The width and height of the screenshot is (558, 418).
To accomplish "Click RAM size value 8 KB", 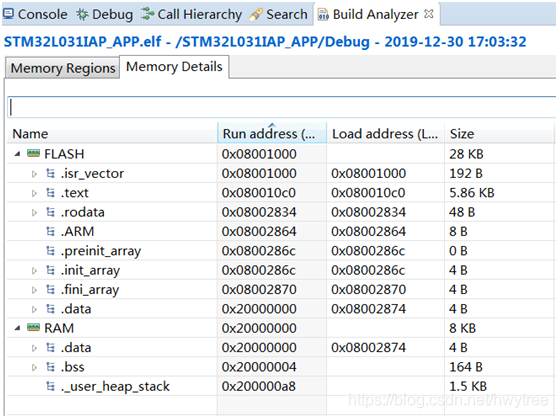I will point(462,328).
